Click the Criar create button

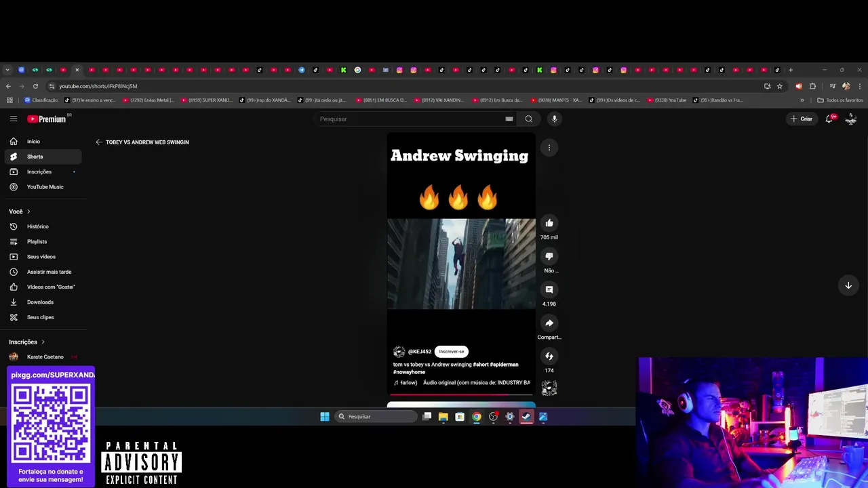[801, 119]
